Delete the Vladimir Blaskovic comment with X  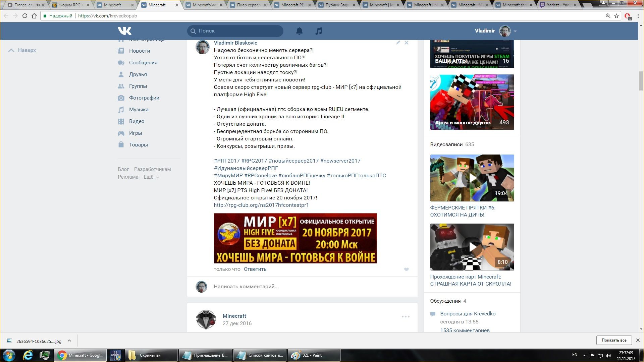coord(406,43)
